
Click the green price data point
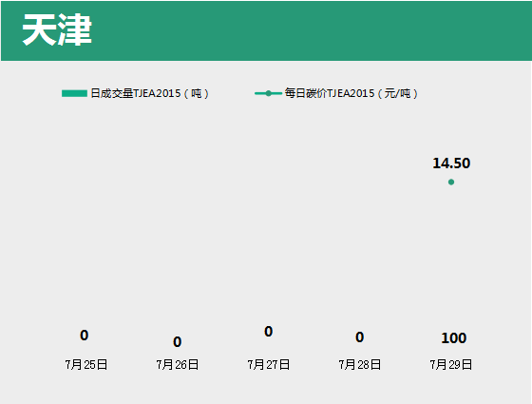(451, 183)
